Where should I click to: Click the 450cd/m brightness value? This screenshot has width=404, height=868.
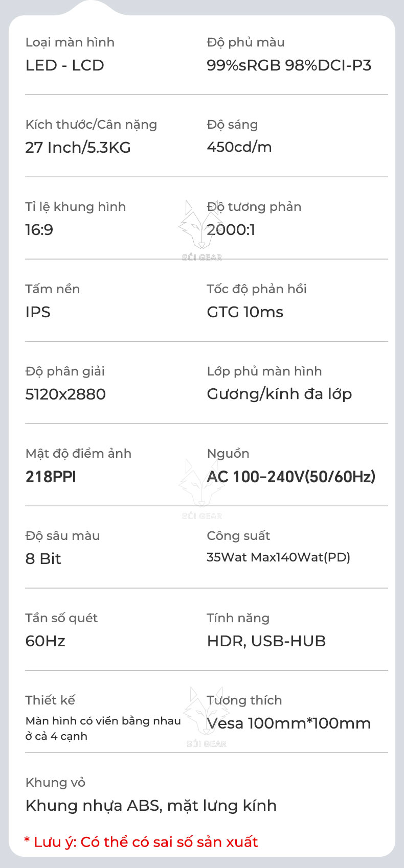(239, 147)
